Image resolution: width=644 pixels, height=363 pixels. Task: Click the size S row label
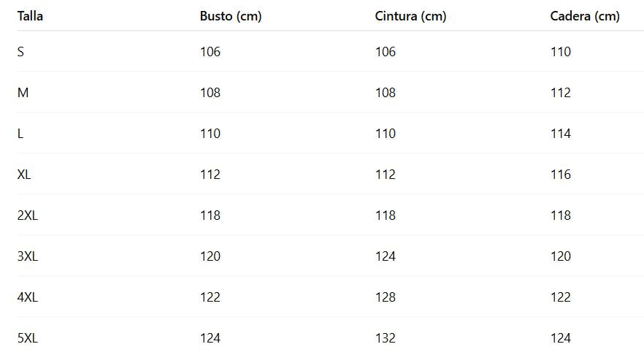click(x=21, y=52)
